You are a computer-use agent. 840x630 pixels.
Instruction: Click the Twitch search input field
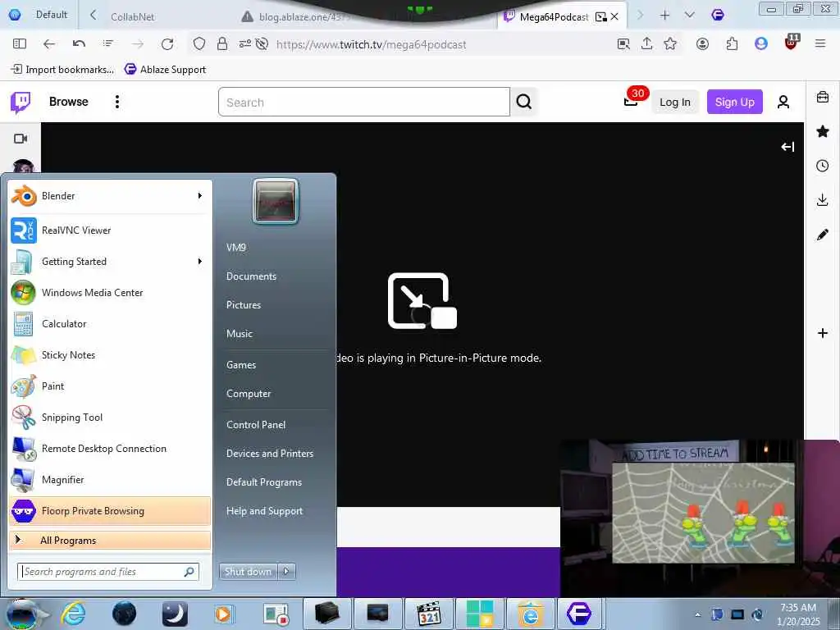[x=363, y=102]
